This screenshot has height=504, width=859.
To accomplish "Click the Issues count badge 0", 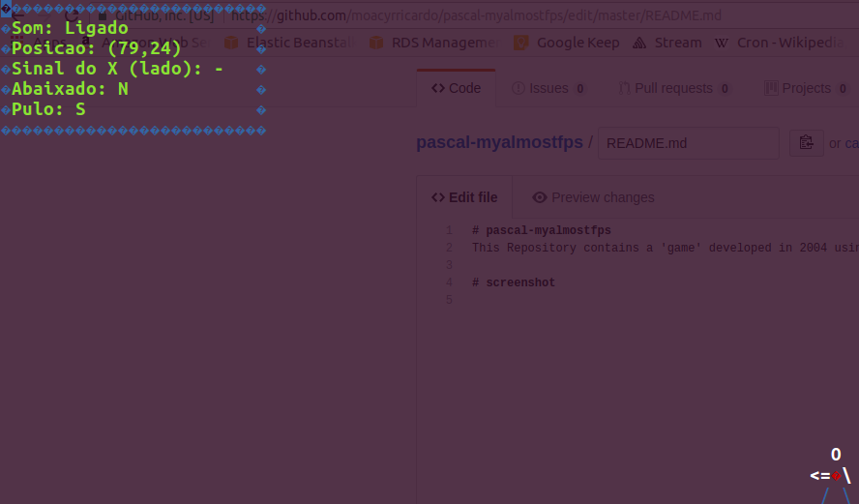I will click(x=579, y=89).
